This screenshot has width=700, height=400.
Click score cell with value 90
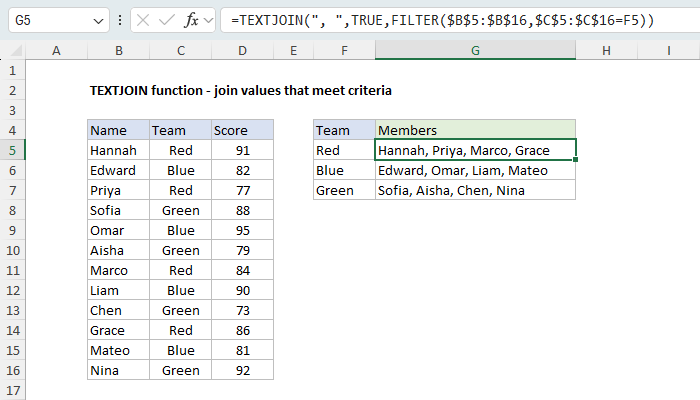[242, 291]
